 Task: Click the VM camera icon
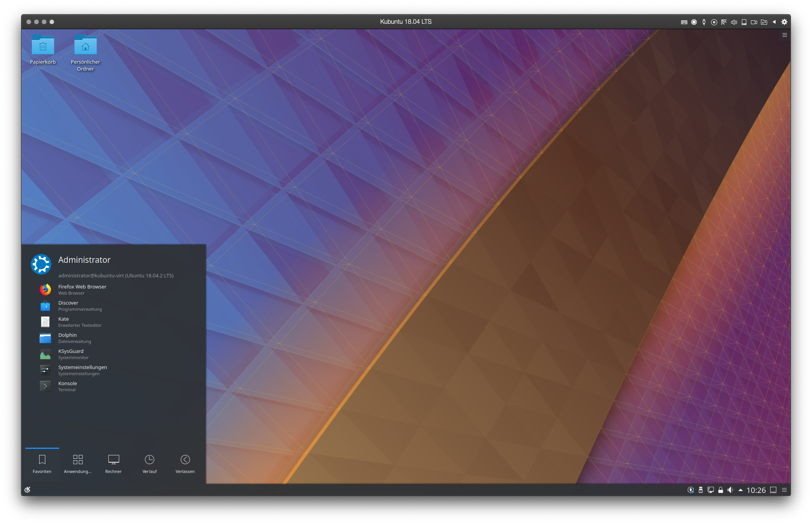[x=754, y=22]
